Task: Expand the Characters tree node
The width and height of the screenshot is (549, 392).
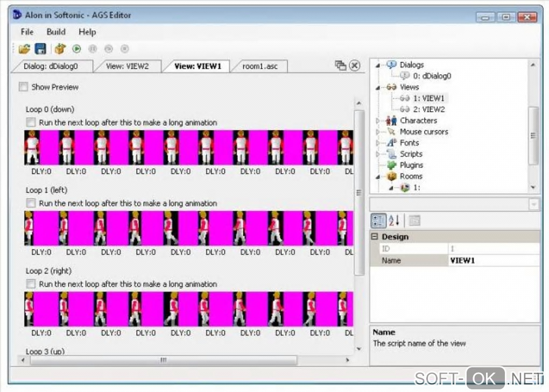Action: click(378, 120)
